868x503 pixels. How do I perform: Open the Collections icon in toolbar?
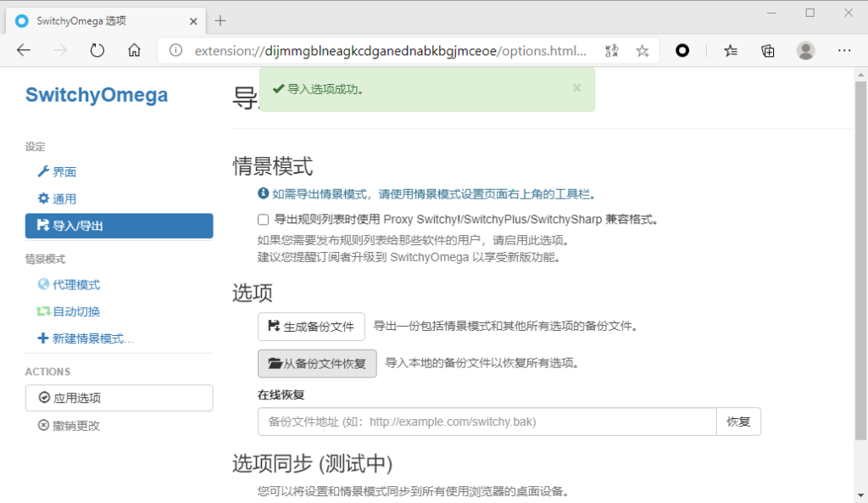pos(768,51)
